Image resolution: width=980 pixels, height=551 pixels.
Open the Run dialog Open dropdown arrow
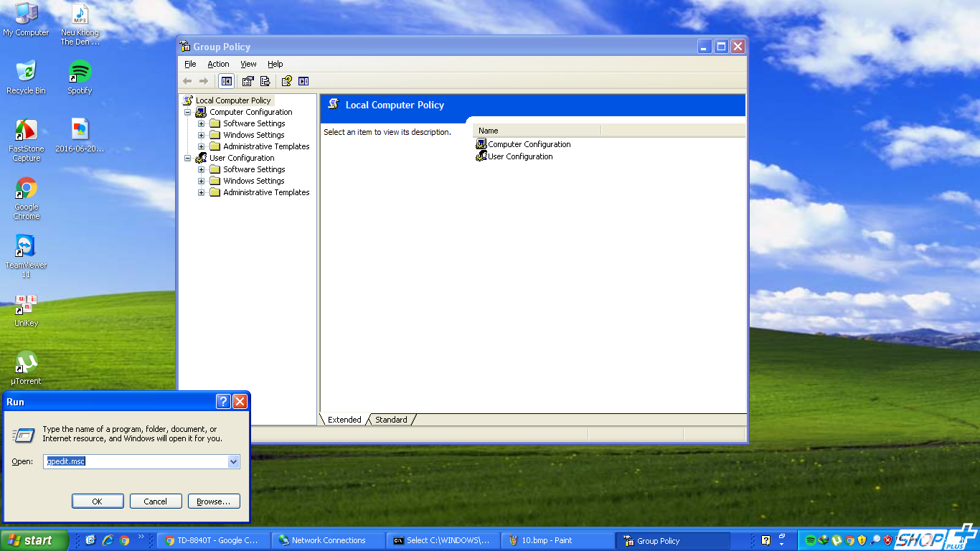[x=233, y=462]
